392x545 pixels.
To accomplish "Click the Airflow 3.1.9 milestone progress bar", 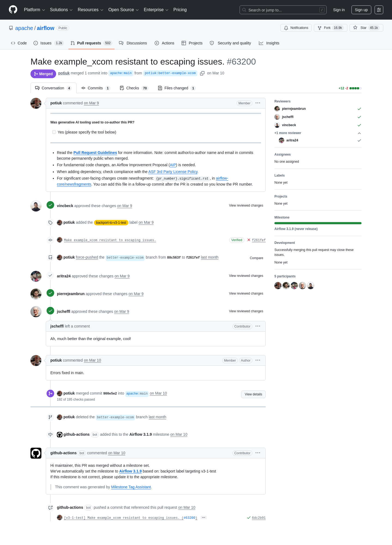I will 318,223.
